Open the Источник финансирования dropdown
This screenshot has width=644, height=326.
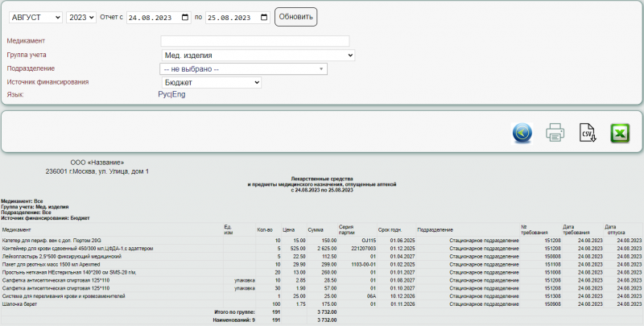[x=211, y=82]
